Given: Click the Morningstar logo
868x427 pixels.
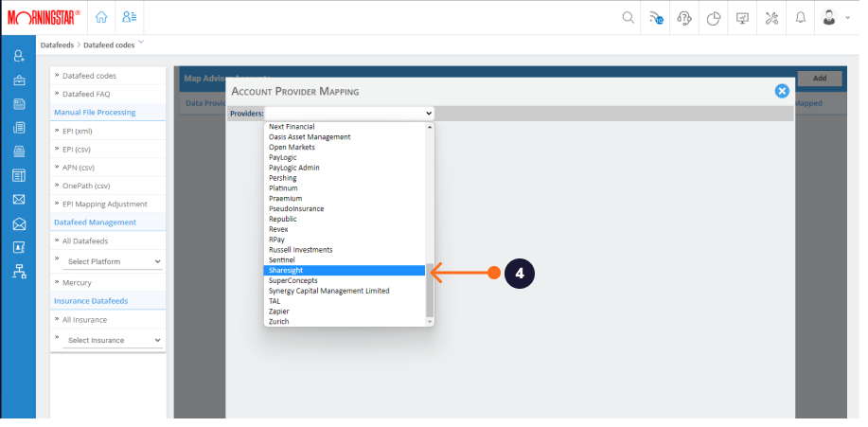Looking at the screenshot, I should click(44, 17).
